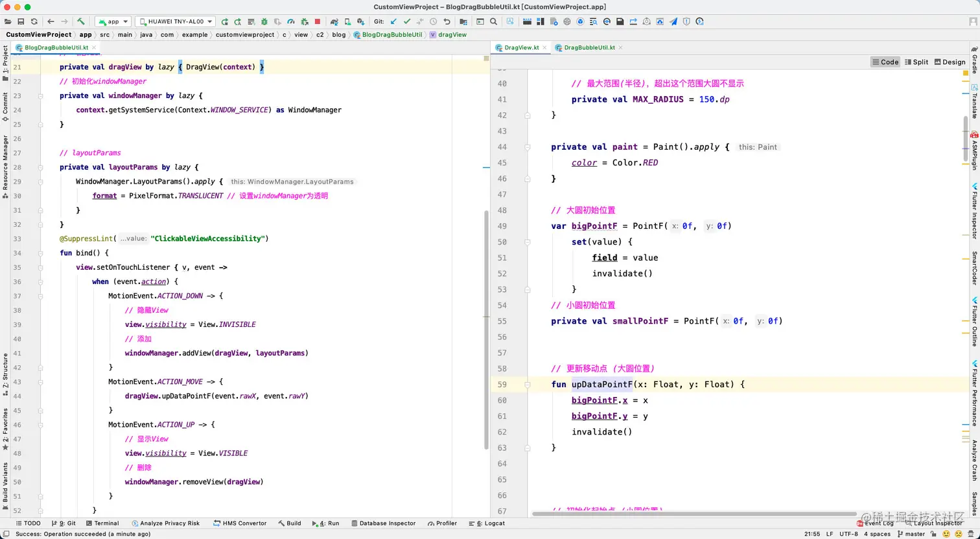The height and width of the screenshot is (539, 980).
Task: Collapse the upDataPointF function at line 59
Action: (x=527, y=384)
